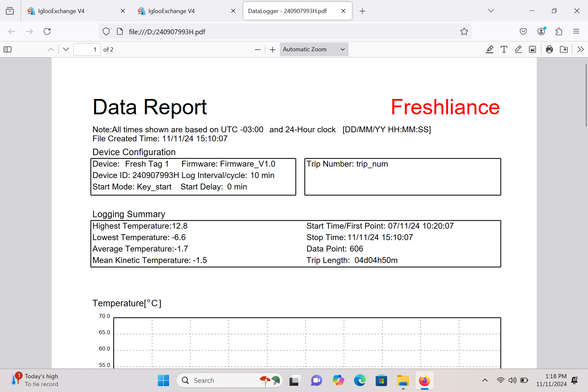Go back in browser history

point(12,31)
